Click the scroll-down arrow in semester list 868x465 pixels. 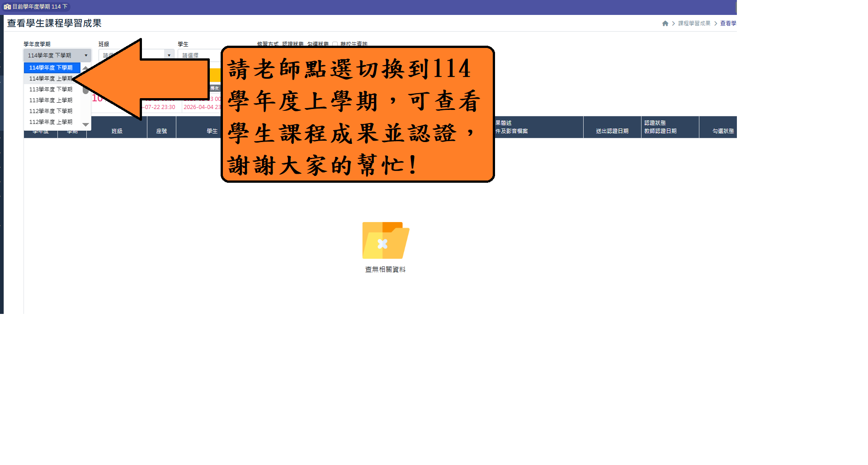coord(85,124)
